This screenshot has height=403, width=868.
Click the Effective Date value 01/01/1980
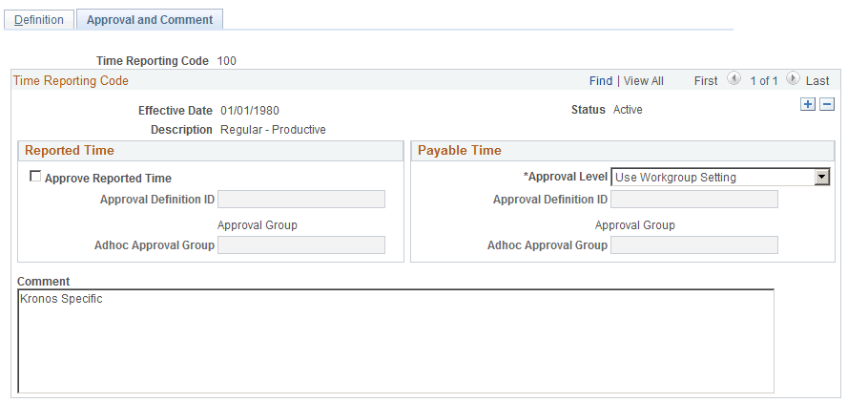[x=250, y=111]
